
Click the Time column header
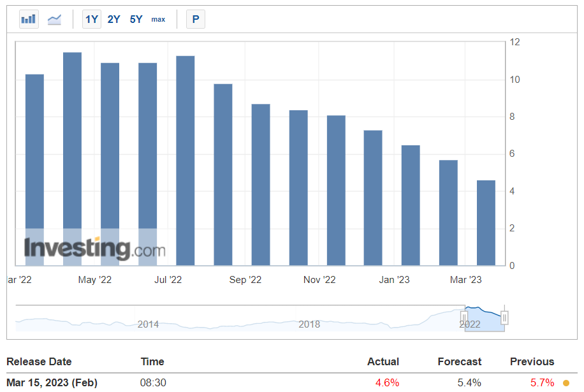coord(152,361)
